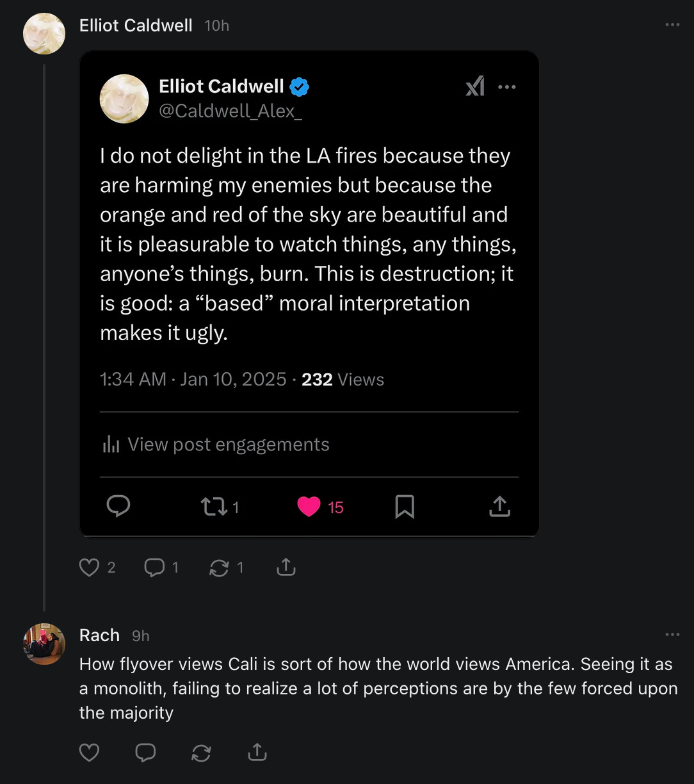694x784 pixels.
Task: Share Elliot Caldwell's outer post
Action: pyautogui.click(x=286, y=568)
